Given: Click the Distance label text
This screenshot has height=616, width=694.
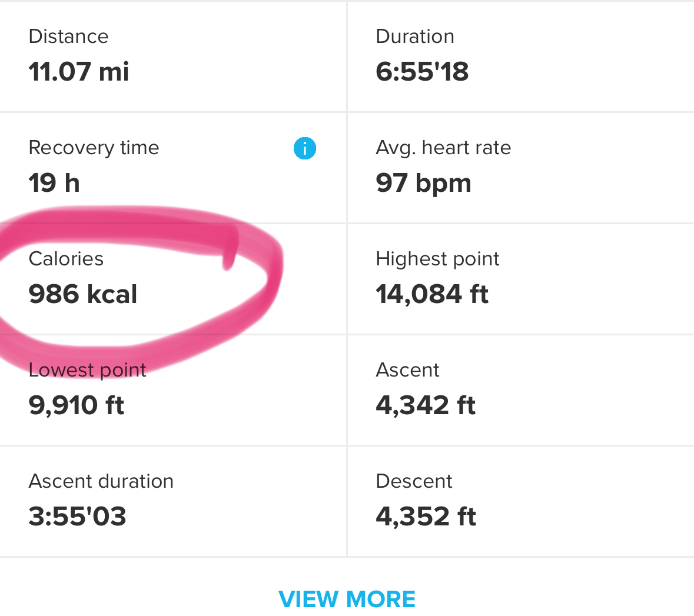Looking at the screenshot, I should 69,36.
